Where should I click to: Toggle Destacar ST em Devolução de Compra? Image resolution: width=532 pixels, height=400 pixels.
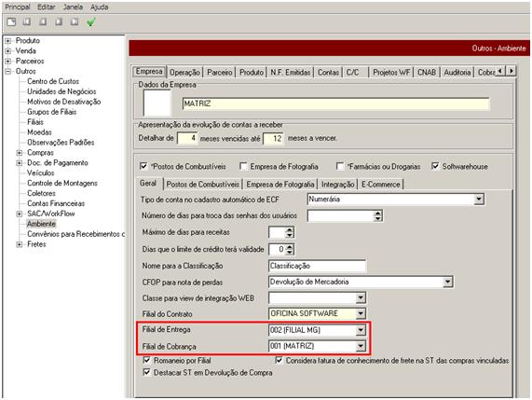click(147, 372)
